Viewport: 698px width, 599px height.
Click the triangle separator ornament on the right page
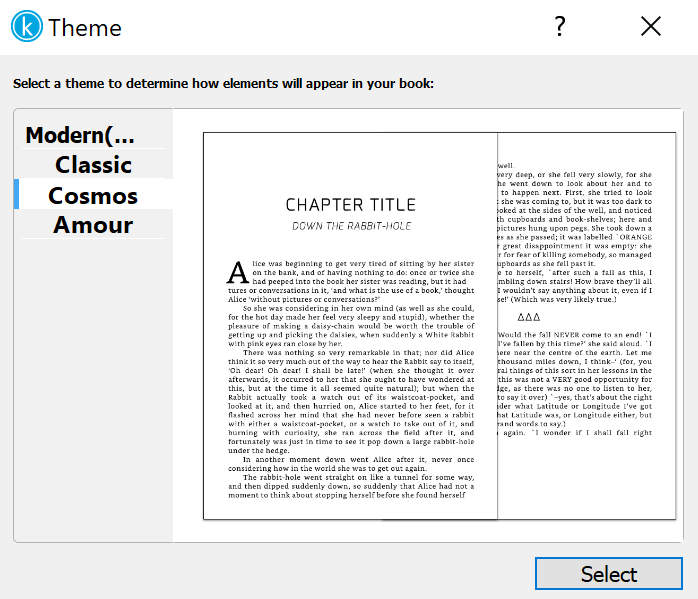pyautogui.click(x=529, y=317)
